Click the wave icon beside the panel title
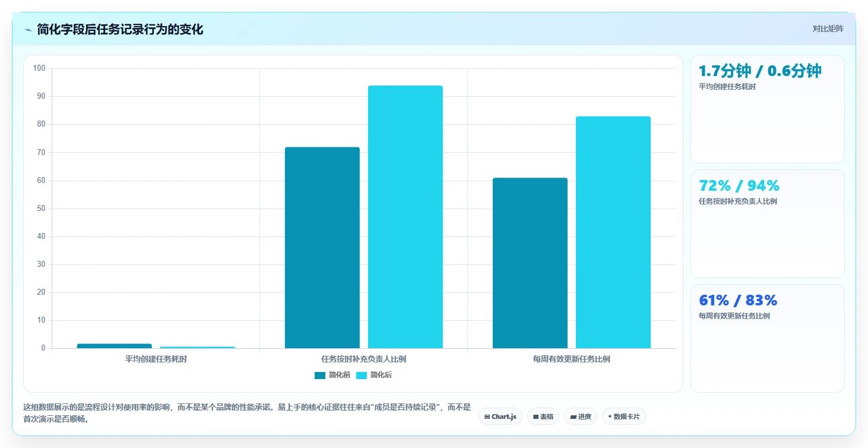Image resolution: width=868 pixels, height=448 pixels. (28, 30)
